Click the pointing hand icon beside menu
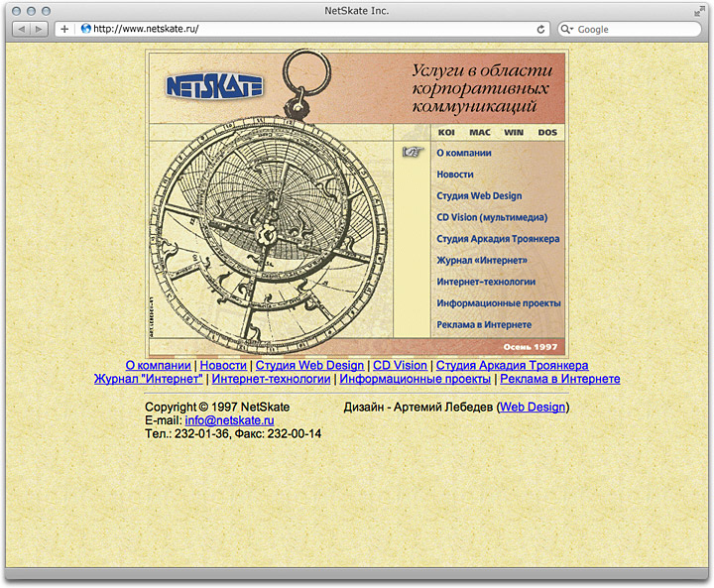Image resolution: width=714 pixels, height=588 pixels. pyautogui.click(x=413, y=152)
